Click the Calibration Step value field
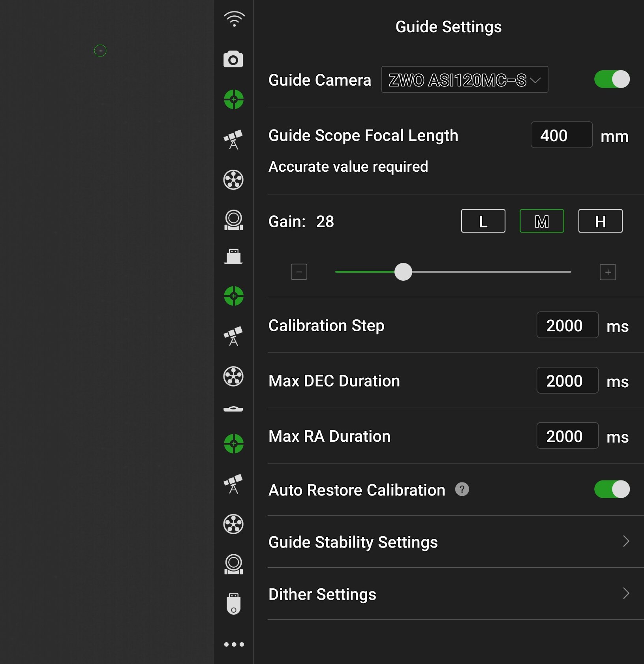 click(567, 325)
